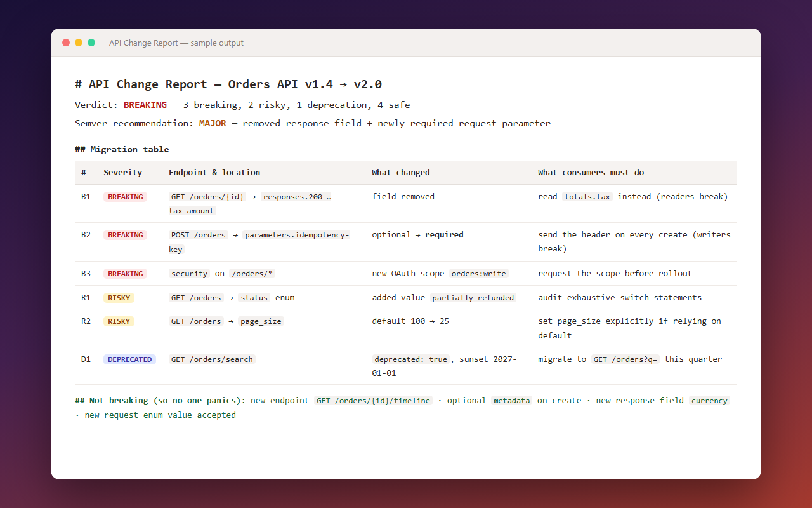Click the 'tax_amount' code chip

(x=193, y=211)
